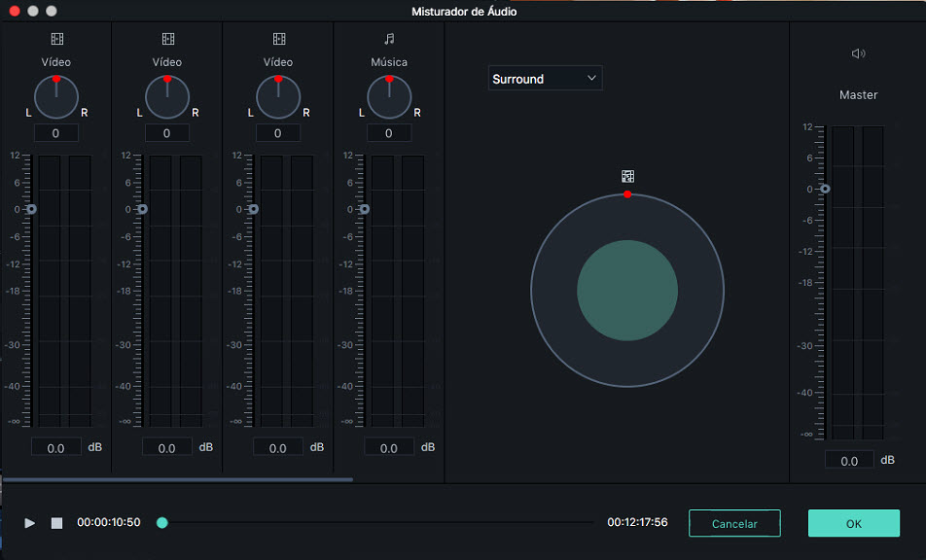This screenshot has height=560, width=926.
Task: Click the total duration 00:12:17:56
Action: point(637,522)
